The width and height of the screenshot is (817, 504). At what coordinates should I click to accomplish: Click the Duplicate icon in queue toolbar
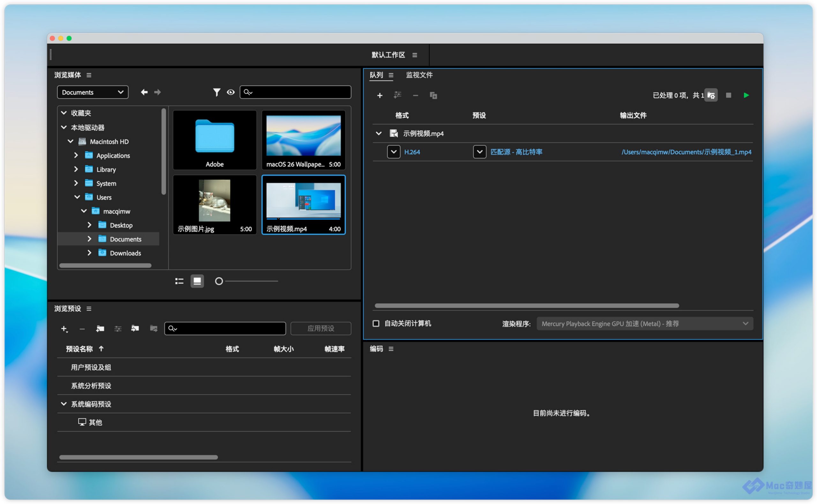tap(433, 96)
